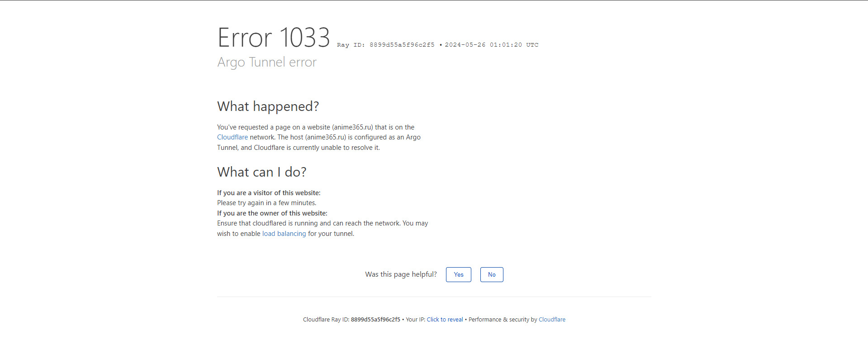Open the Cloudflare link in What happened
The width and height of the screenshot is (868, 355).
point(232,137)
